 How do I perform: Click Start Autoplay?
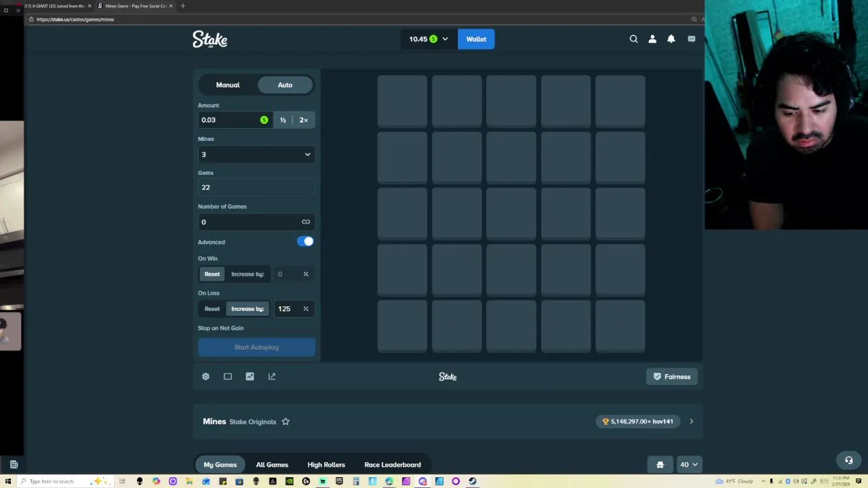tap(256, 347)
